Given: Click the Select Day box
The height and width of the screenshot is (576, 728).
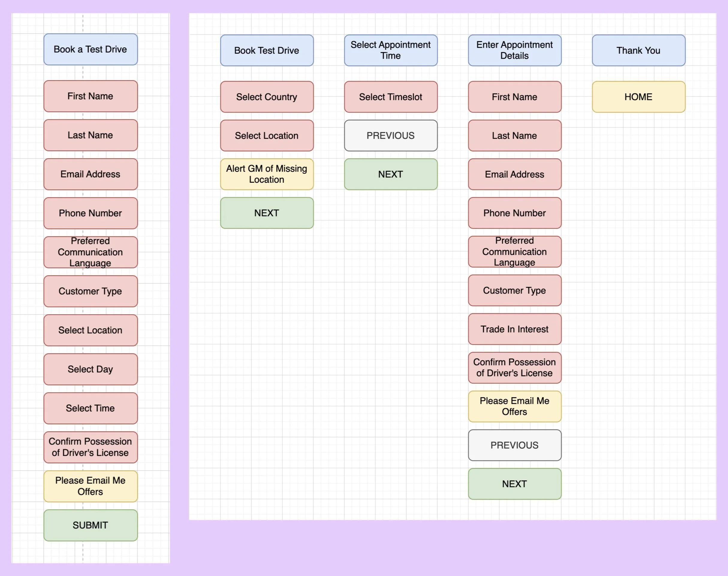Looking at the screenshot, I should pyautogui.click(x=91, y=369).
